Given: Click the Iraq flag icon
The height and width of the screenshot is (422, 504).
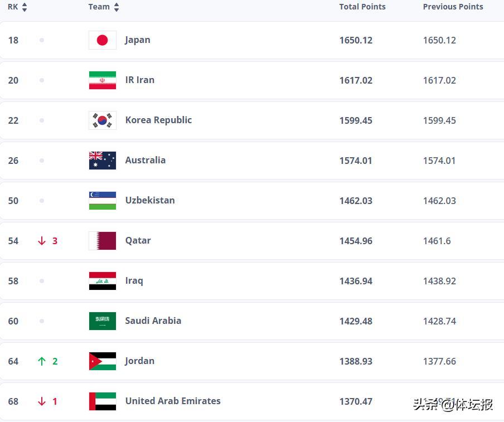Looking at the screenshot, I should click(x=103, y=281).
